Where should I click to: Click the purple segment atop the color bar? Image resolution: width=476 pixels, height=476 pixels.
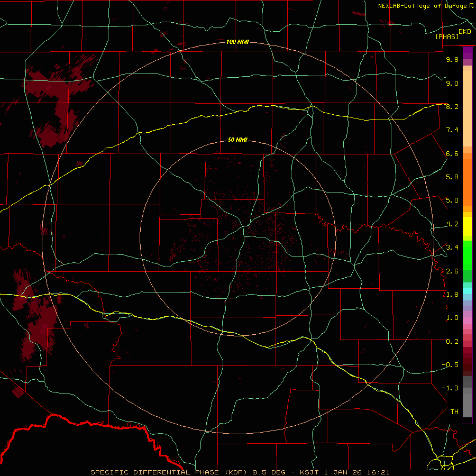point(467,53)
